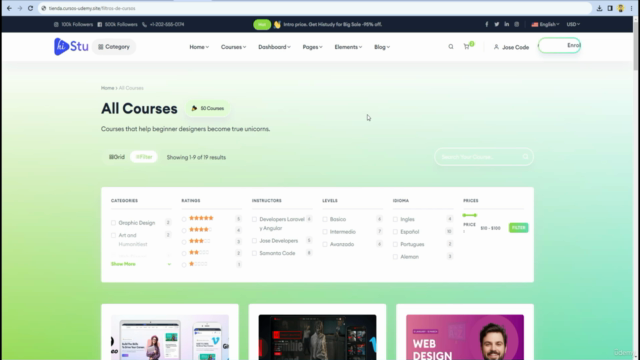Click the price range slider

point(470,215)
